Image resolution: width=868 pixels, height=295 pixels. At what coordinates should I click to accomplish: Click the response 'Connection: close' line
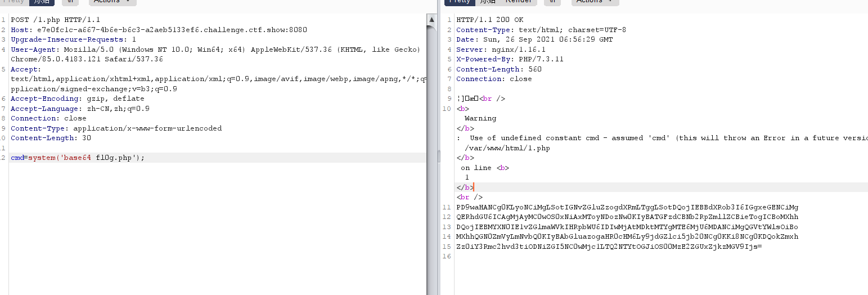point(494,79)
